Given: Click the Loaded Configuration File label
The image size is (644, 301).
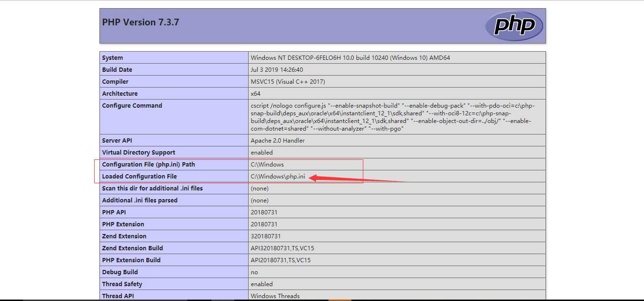Looking at the screenshot, I should tap(140, 177).
